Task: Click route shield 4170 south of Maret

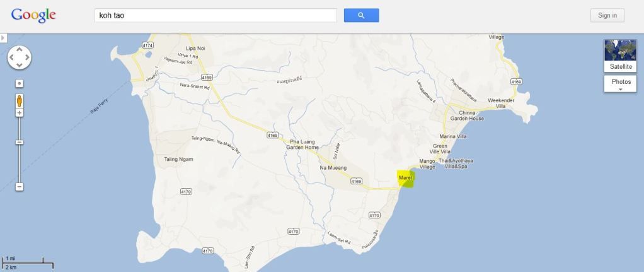Action: click(x=374, y=215)
